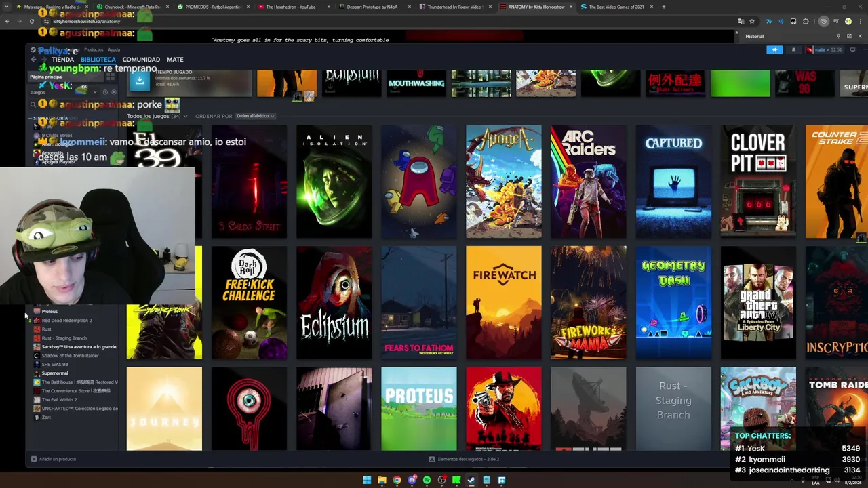This screenshot has height=488, width=868.
Task: Select Red Dead Redemption 2 in sidebar list
Action: point(66,320)
